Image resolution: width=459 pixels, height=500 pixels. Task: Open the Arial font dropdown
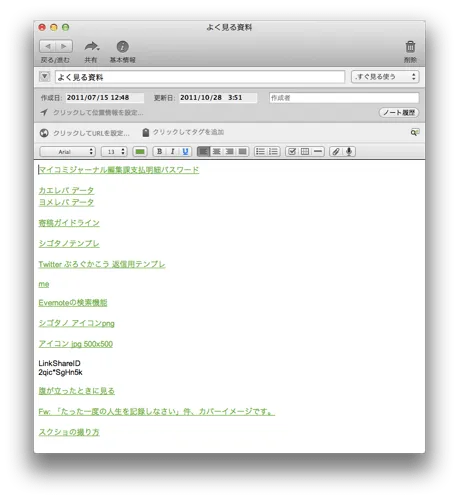pyautogui.click(x=67, y=152)
